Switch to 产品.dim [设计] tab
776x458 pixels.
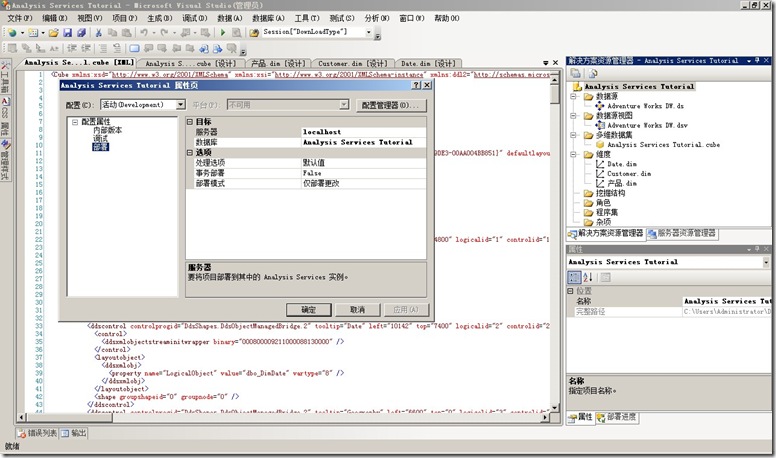tap(278, 63)
